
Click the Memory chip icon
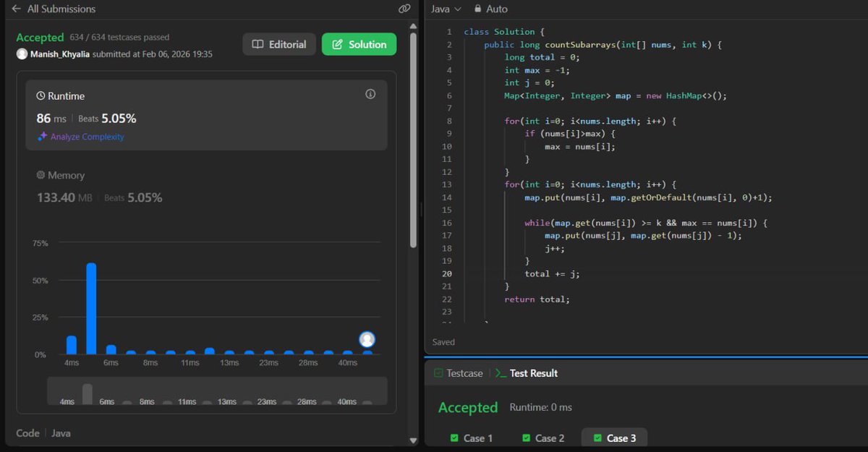[41, 175]
